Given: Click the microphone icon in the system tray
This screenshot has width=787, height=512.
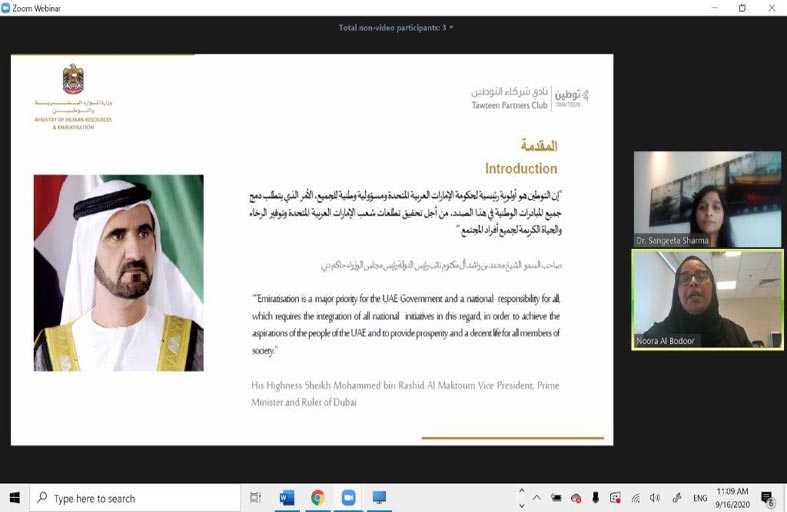Looking at the screenshot, I should coord(596,497).
